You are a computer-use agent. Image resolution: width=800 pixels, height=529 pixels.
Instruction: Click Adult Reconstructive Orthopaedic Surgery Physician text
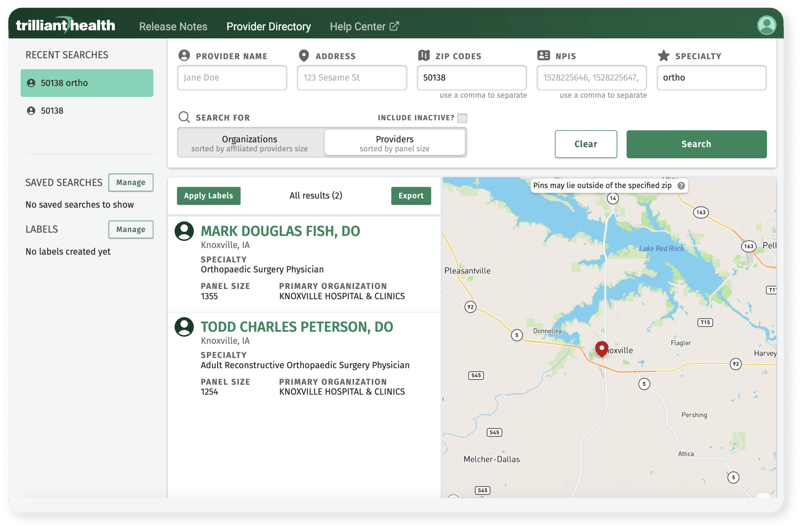point(305,365)
